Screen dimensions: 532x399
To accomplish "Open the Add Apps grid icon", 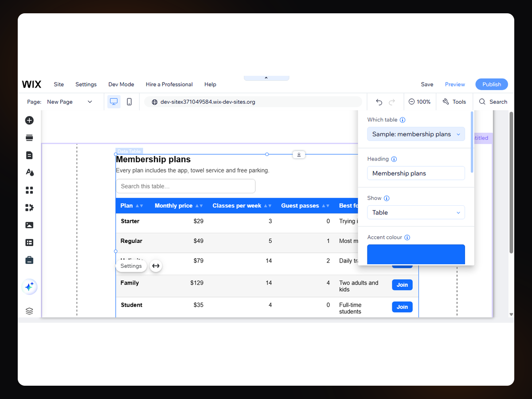I will click(29, 190).
